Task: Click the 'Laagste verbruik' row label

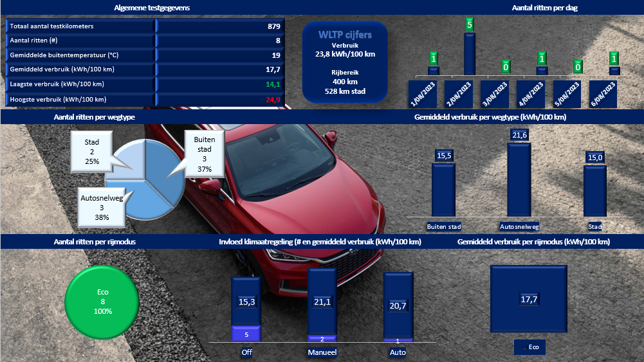Action: coord(57,84)
